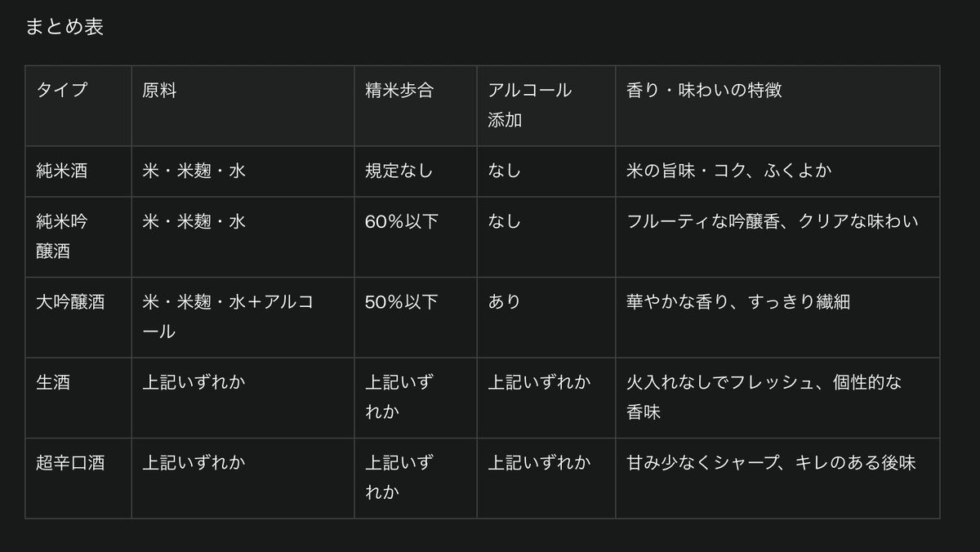The width and height of the screenshot is (980, 552).
Task: Click the 50%以下 cell
Action: point(416,318)
